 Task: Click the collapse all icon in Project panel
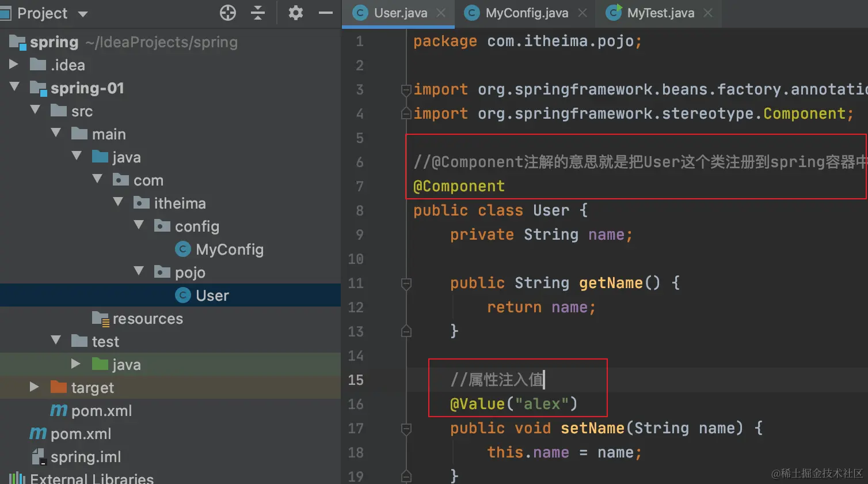[258, 13]
